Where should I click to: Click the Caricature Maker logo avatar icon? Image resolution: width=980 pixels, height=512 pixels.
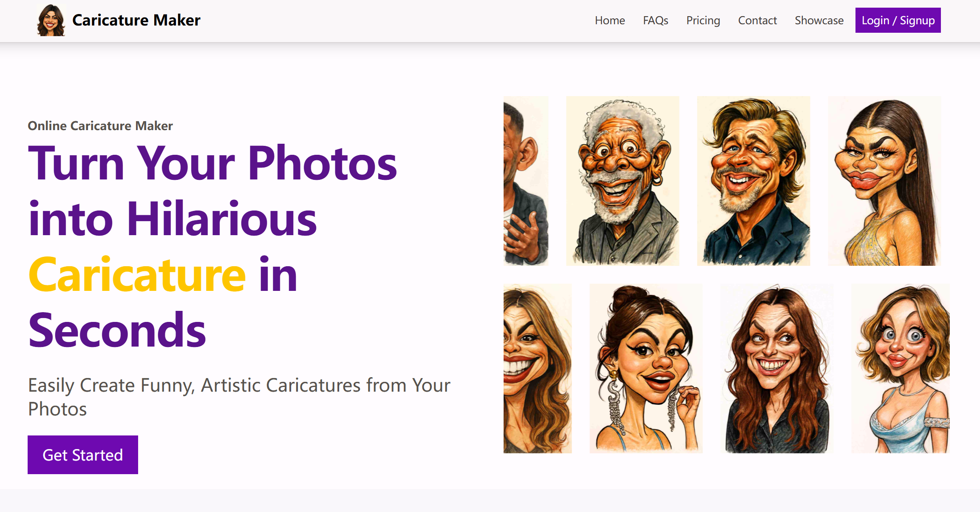51,20
